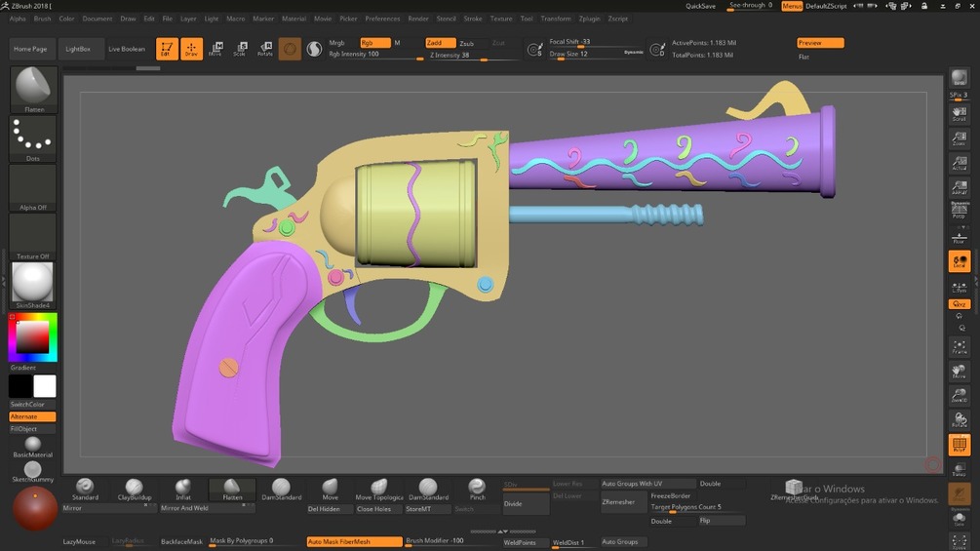Image resolution: width=980 pixels, height=551 pixels.
Task: Toggle the PolyF polyframe button
Action: [960, 445]
